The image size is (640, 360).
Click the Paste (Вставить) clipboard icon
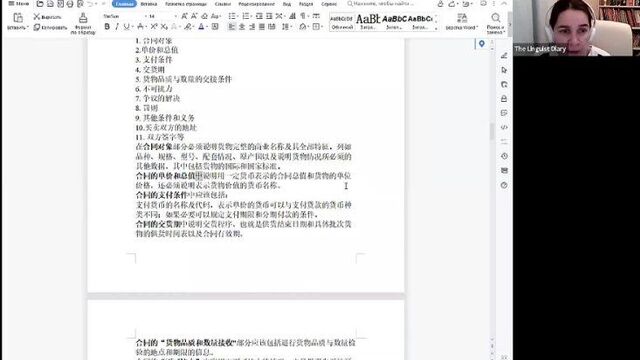tap(18, 18)
